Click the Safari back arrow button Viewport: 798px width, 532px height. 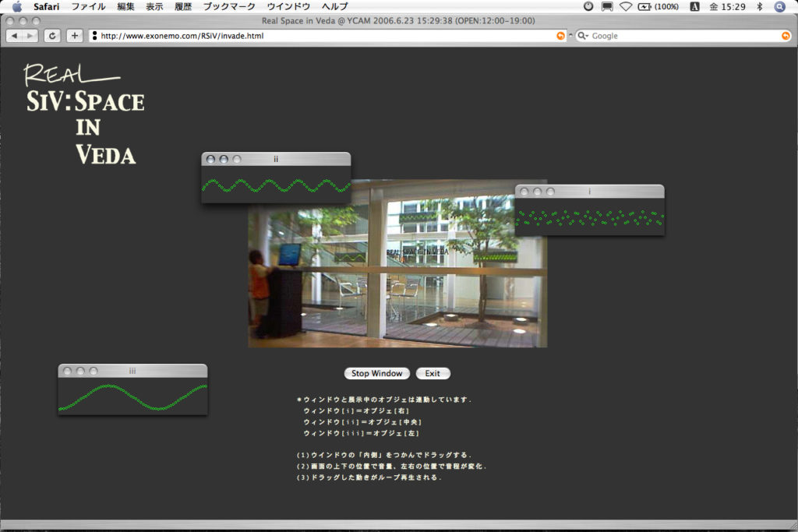pos(15,36)
